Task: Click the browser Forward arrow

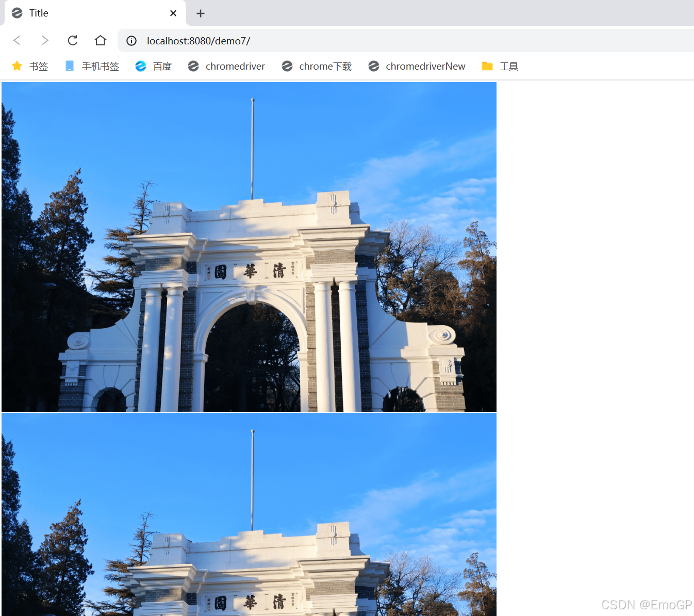Action: click(45, 40)
